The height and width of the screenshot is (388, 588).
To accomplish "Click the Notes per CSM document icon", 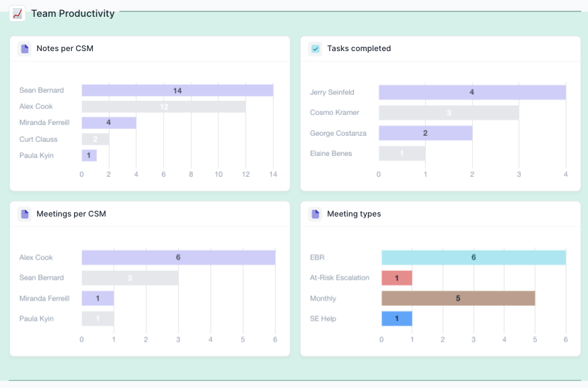I will pos(25,48).
